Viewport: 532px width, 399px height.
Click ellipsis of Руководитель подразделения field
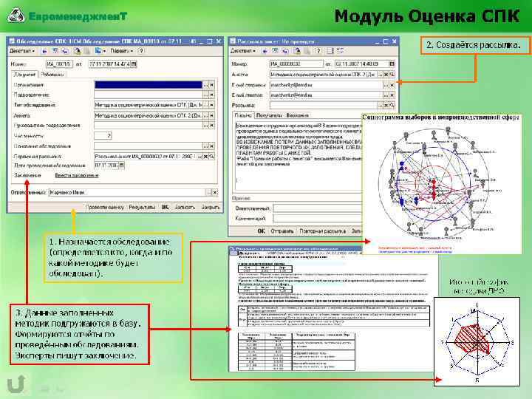tap(205, 126)
